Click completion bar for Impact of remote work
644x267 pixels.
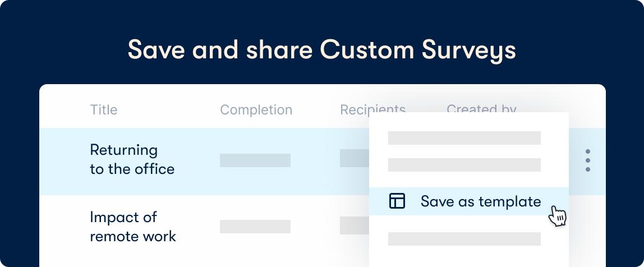255,227
